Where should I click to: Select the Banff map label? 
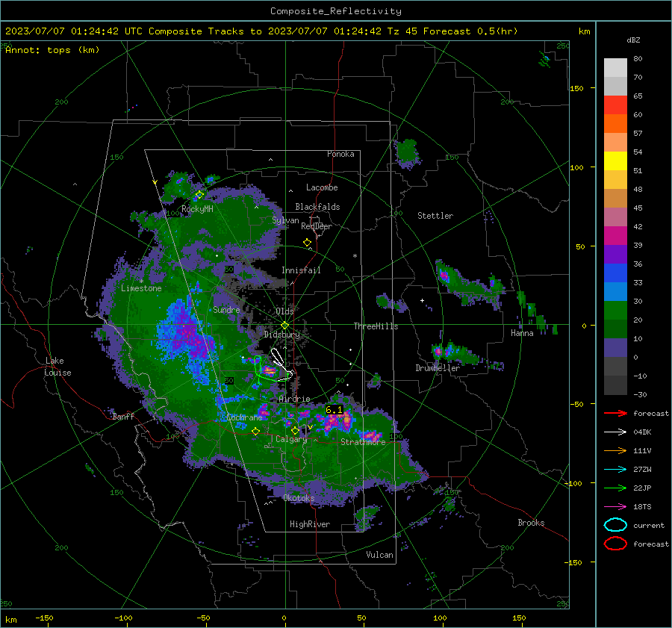123,417
